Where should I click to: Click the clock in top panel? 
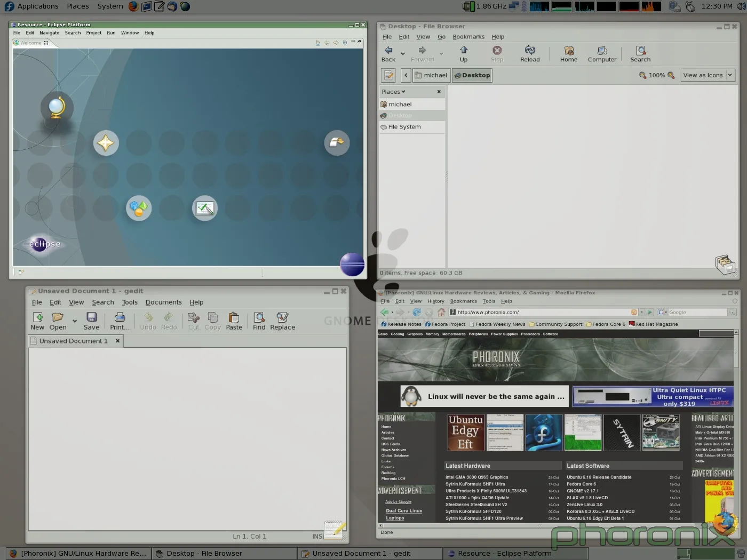pyautogui.click(x=717, y=6)
